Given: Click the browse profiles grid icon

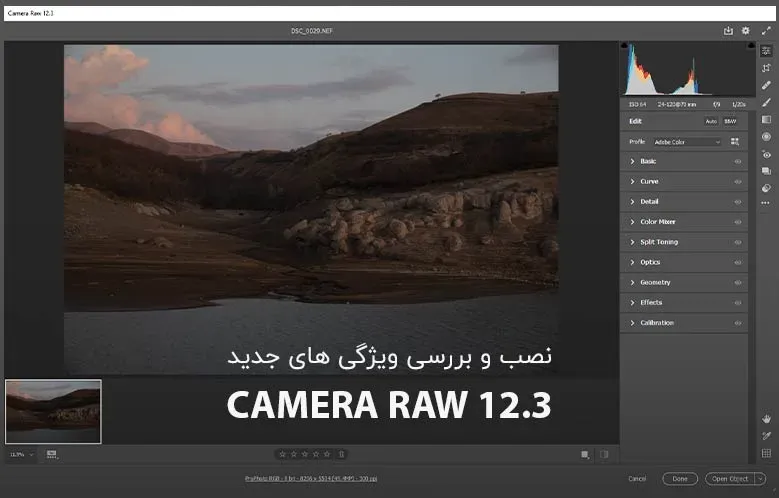Looking at the screenshot, I should [735, 142].
